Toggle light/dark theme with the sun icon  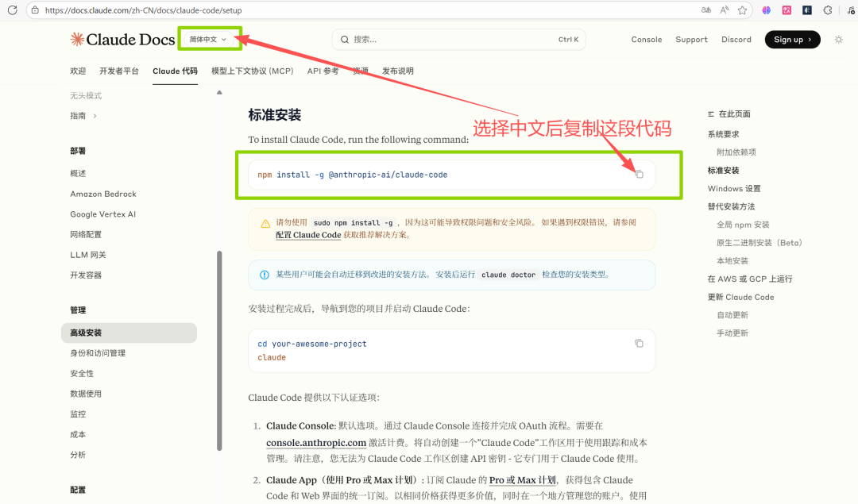pos(838,40)
